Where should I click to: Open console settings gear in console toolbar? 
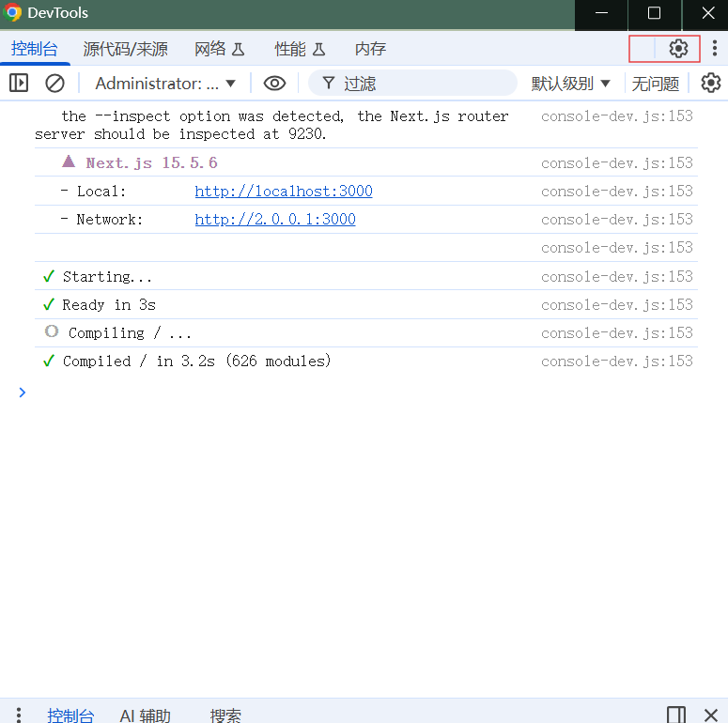pos(711,84)
